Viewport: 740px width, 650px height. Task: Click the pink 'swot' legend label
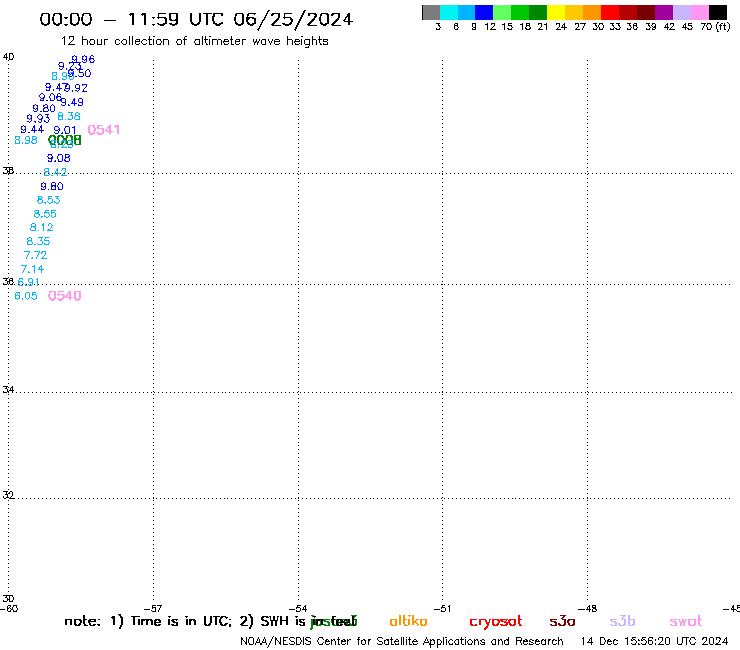(686, 621)
